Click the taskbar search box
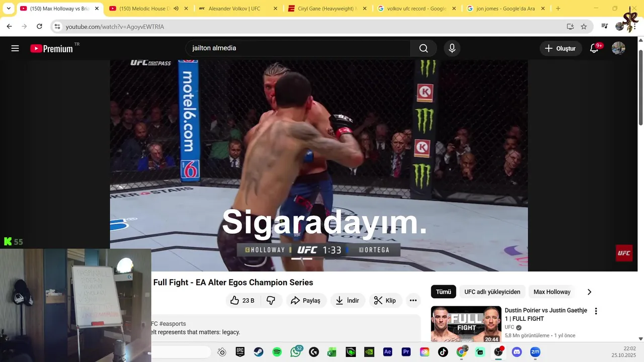 (x=181, y=352)
